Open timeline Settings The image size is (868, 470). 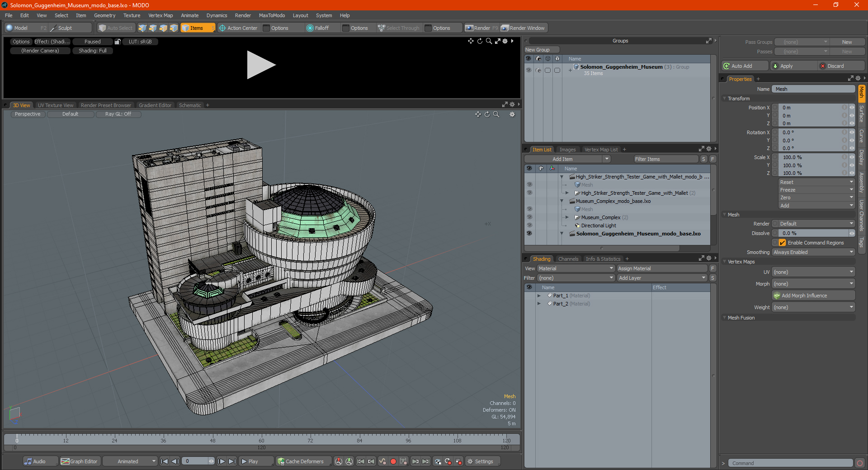click(x=482, y=461)
